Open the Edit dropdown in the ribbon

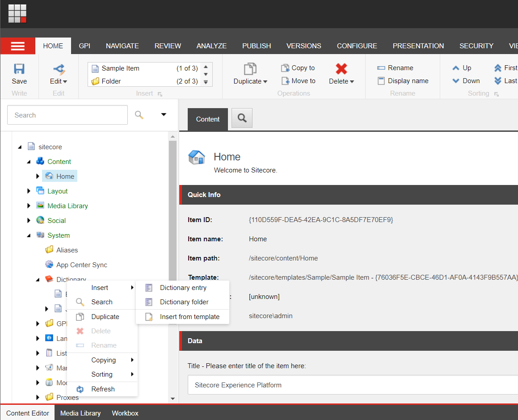(x=58, y=81)
